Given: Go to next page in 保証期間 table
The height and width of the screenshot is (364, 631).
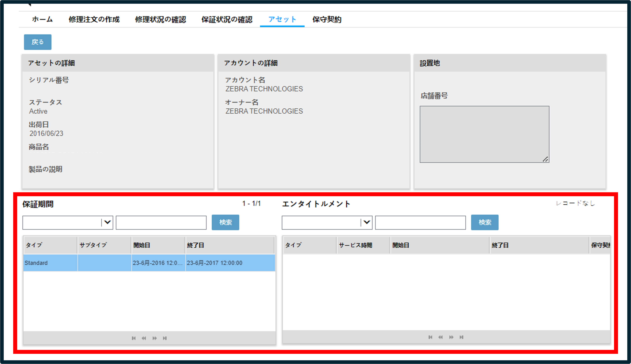Looking at the screenshot, I should click(x=154, y=338).
